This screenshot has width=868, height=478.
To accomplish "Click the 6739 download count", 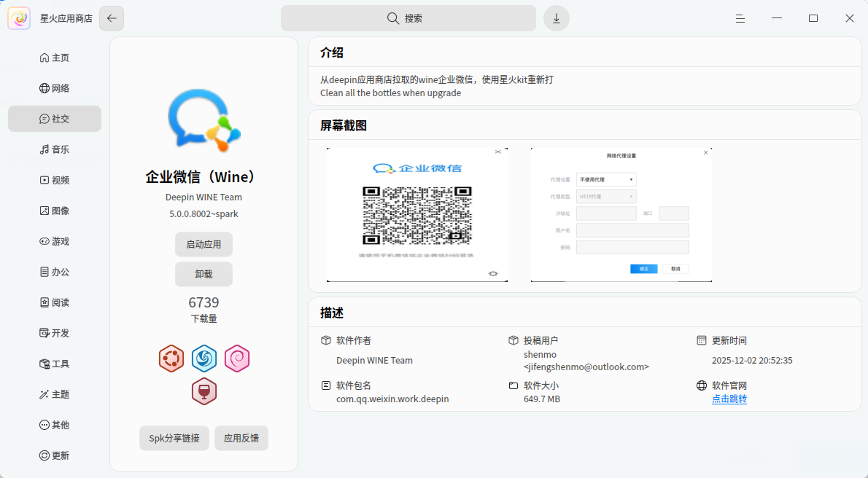I will 204,302.
